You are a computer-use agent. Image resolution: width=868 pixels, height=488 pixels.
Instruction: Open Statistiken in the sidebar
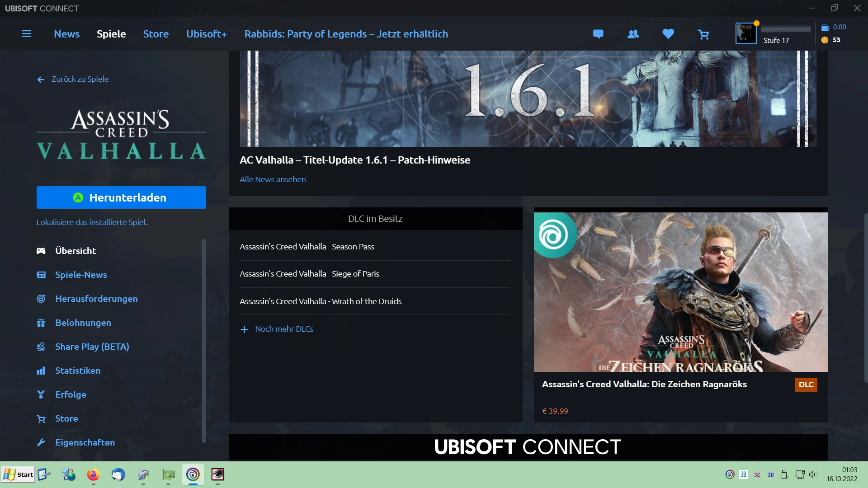point(69,371)
